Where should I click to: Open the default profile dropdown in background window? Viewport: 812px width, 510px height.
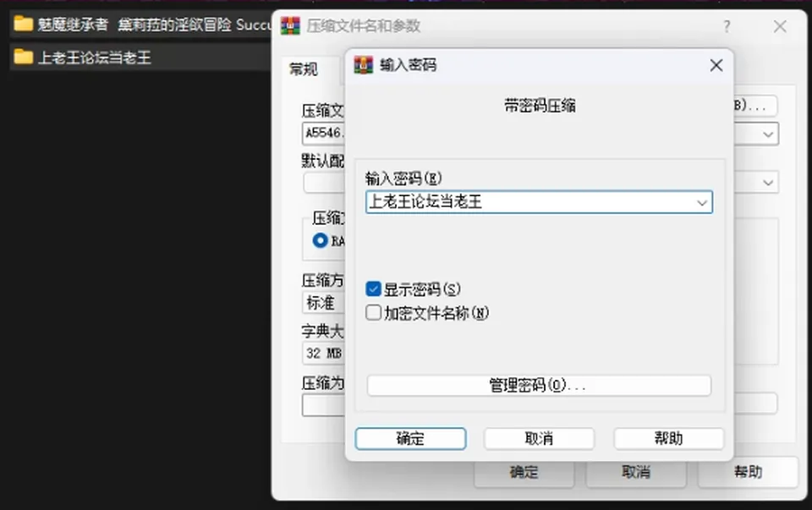[768, 182]
